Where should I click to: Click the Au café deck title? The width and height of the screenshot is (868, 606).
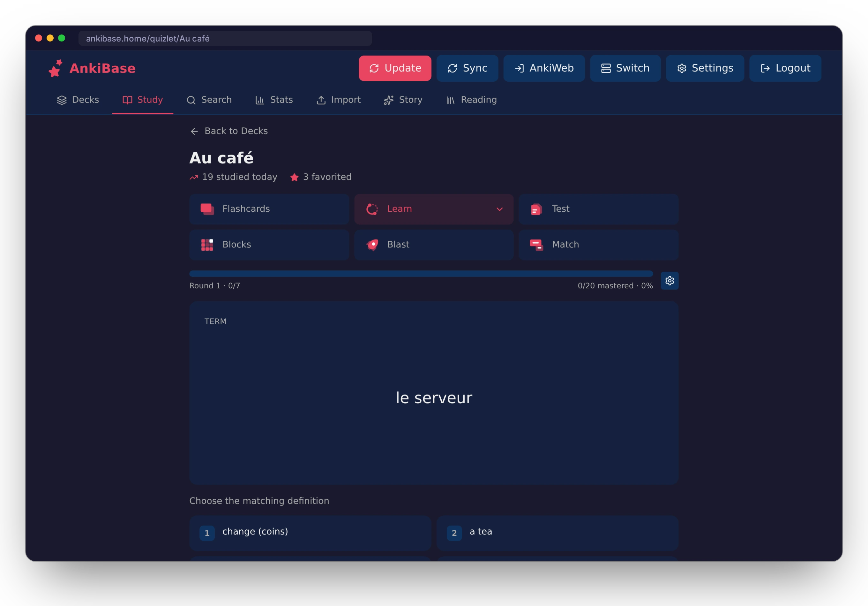[221, 158]
